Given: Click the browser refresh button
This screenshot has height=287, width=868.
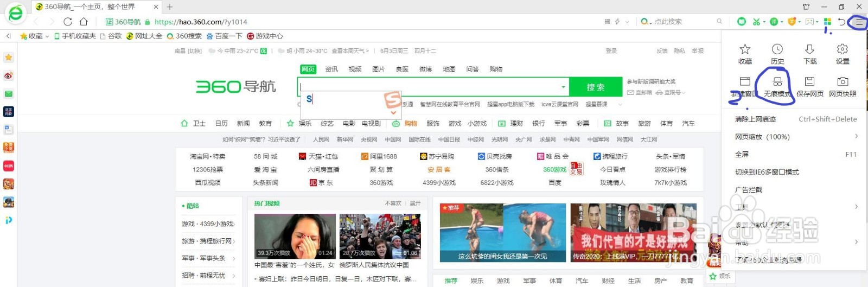Looking at the screenshot, I should pos(68,22).
